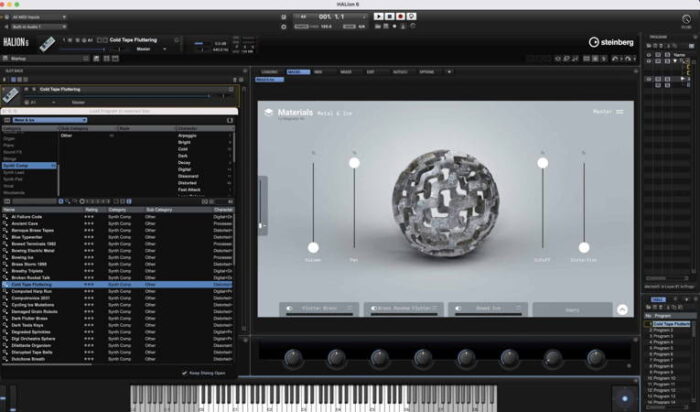
Task: Click the transport Play button
Action: (379, 16)
